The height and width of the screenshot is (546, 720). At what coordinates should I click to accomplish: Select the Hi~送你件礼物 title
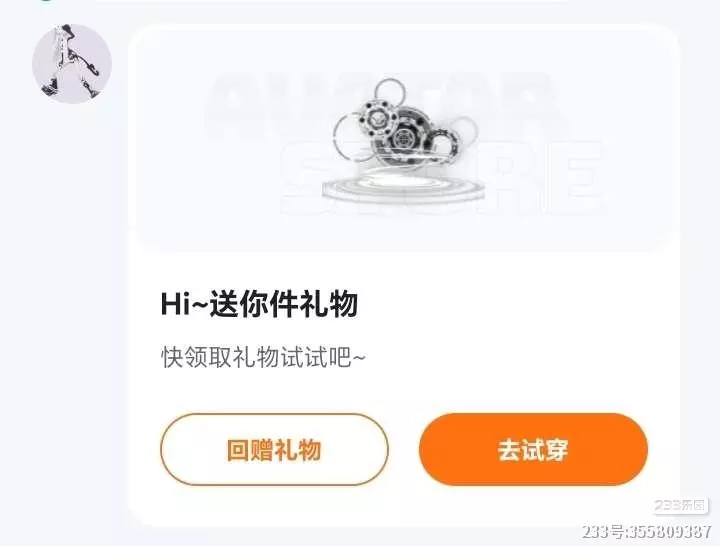pos(259,304)
